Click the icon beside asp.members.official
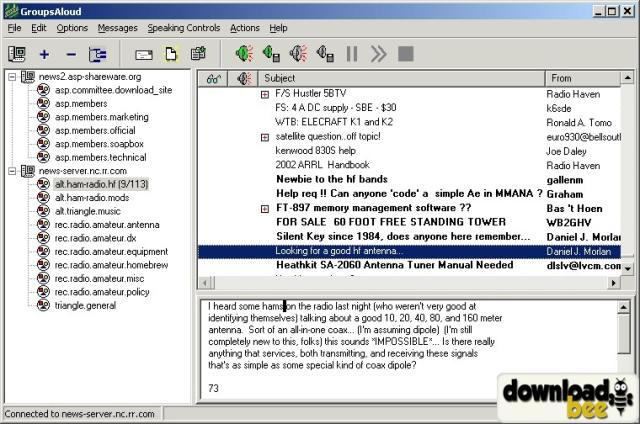 (43, 130)
